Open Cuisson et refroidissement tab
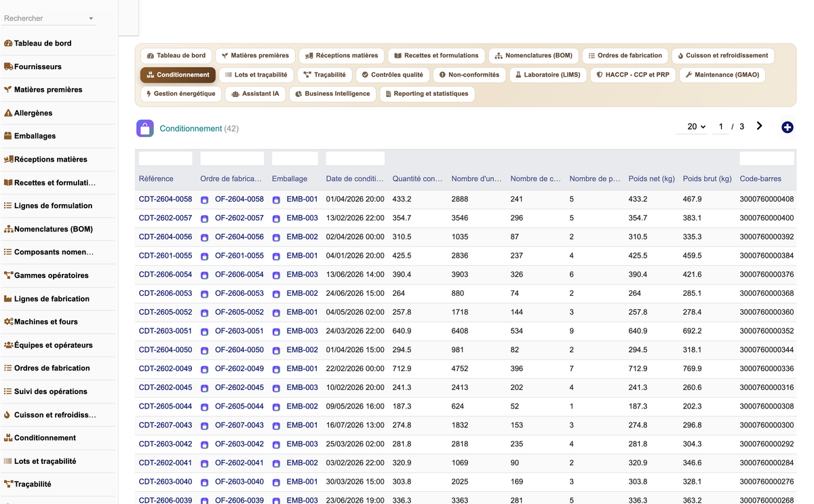814x504 pixels. [x=723, y=56]
